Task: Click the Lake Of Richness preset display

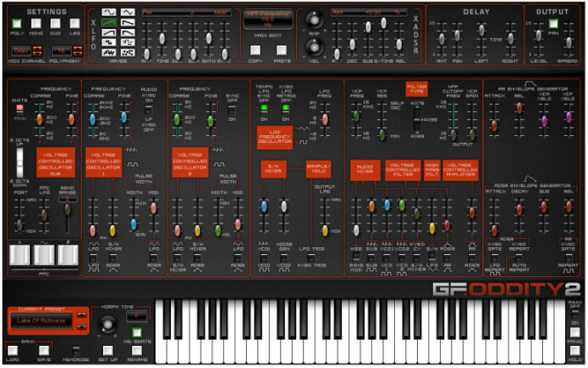Action: point(41,320)
